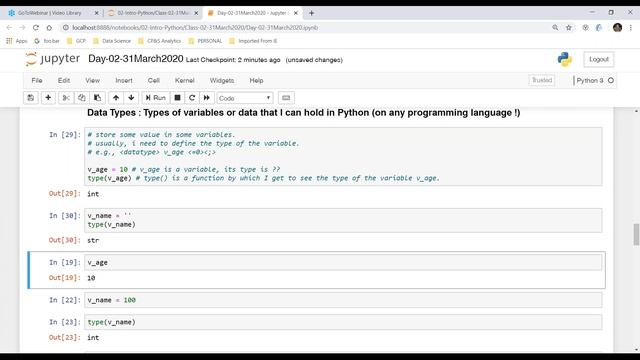The image size is (640, 360).
Task: Go forward in browser history
Action: point(22,28)
